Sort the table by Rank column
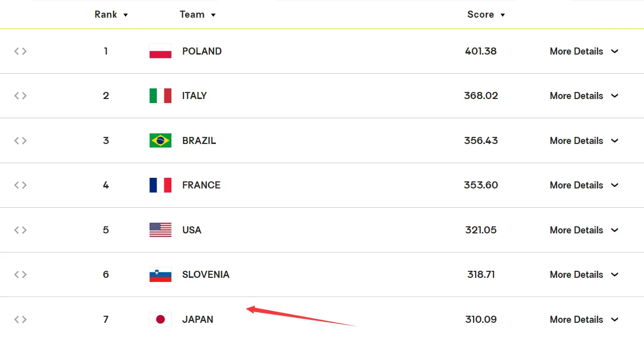 pyautogui.click(x=111, y=15)
